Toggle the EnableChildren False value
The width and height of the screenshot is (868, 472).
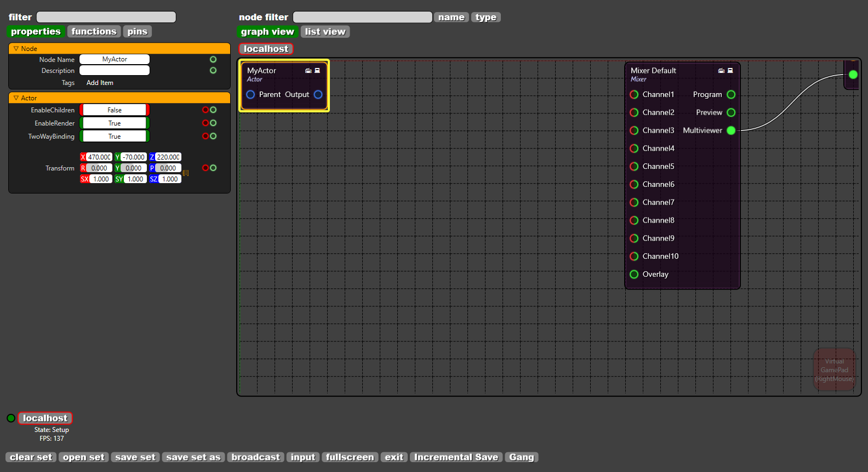click(115, 110)
